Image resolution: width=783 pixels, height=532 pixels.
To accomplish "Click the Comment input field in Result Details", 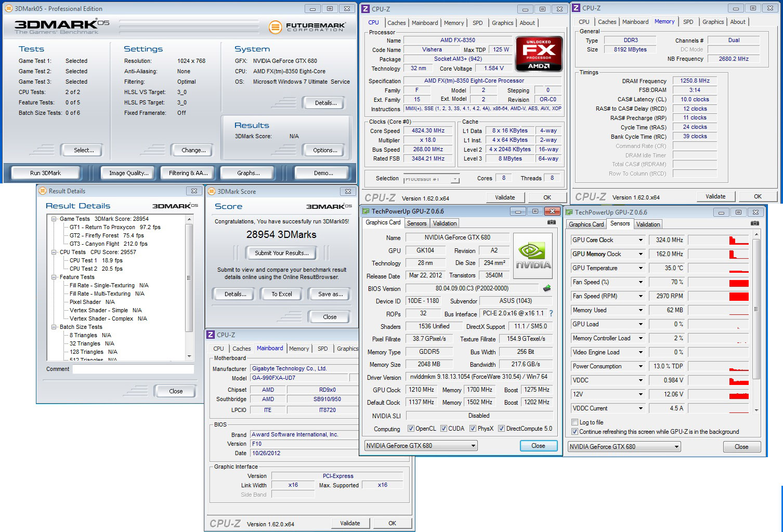I will (x=133, y=369).
